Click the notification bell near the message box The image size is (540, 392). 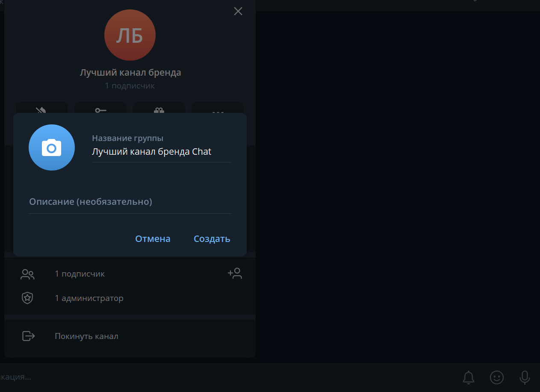coord(468,377)
